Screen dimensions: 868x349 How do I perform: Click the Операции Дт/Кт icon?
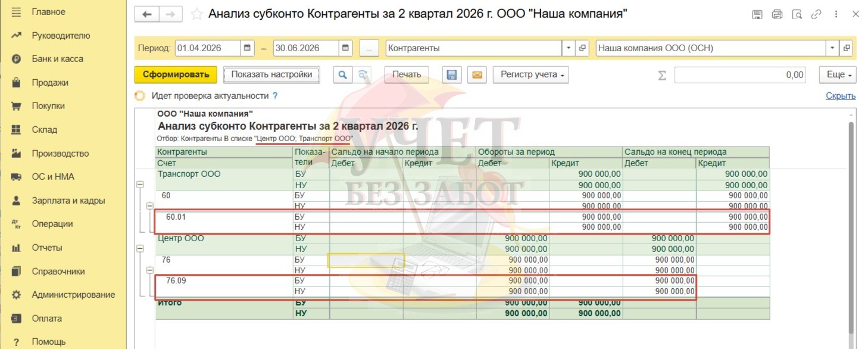pyautogui.click(x=17, y=224)
